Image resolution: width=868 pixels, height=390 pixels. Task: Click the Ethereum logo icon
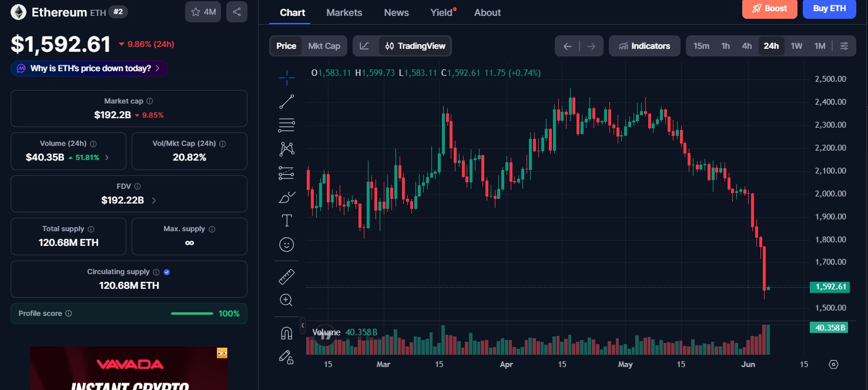(19, 12)
